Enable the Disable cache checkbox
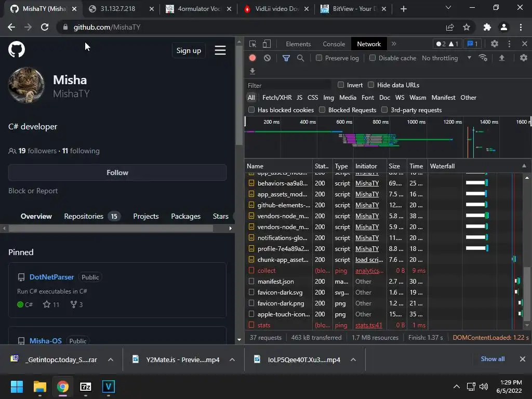The image size is (532, 399). point(372,58)
